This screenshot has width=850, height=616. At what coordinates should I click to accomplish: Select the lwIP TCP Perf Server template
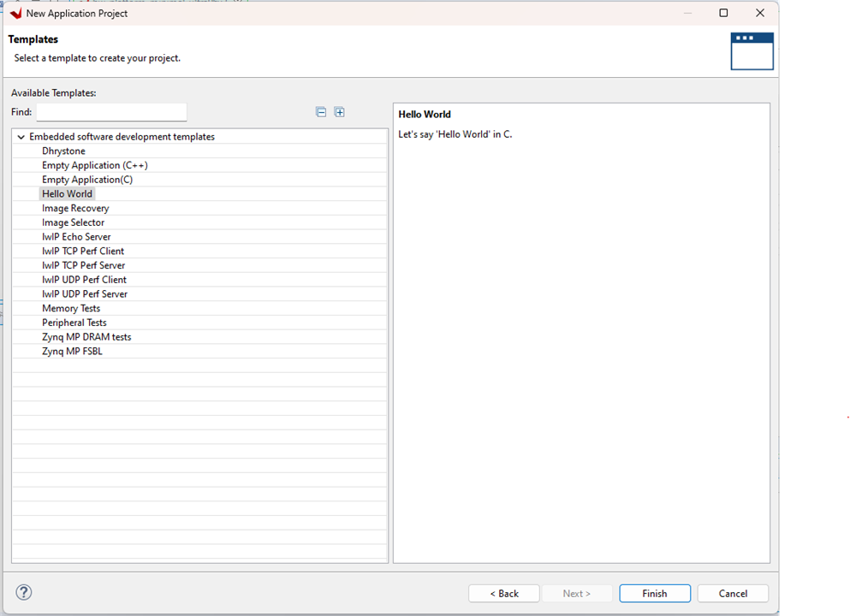pyautogui.click(x=84, y=265)
